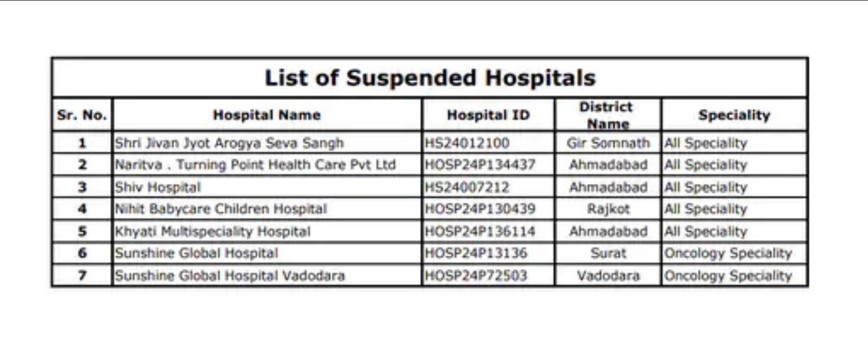Image resolution: width=868 pixels, height=346 pixels.
Task: Click hospital ID HS24012100
Action: point(467,143)
